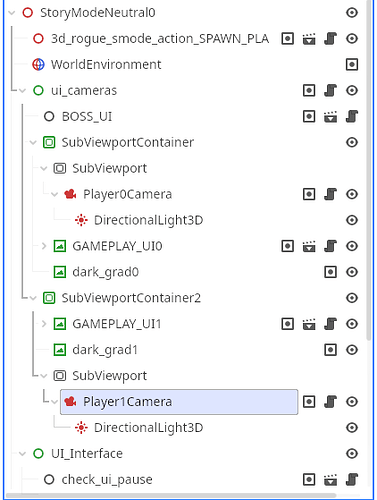Toggle UI_Interface visibility eye

click(352, 453)
